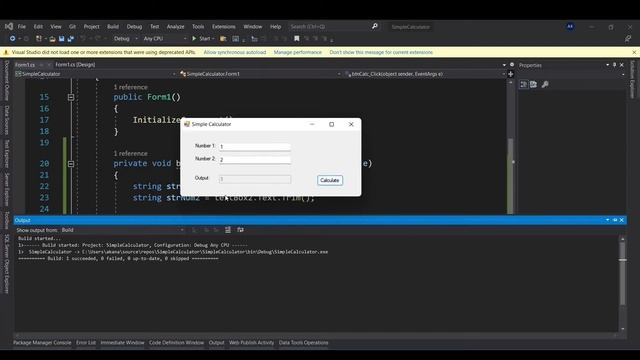The width and height of the screenshot is (640, 360).
Task: Open the Data Tools Operations tab
Action: (x=304, y=343)
